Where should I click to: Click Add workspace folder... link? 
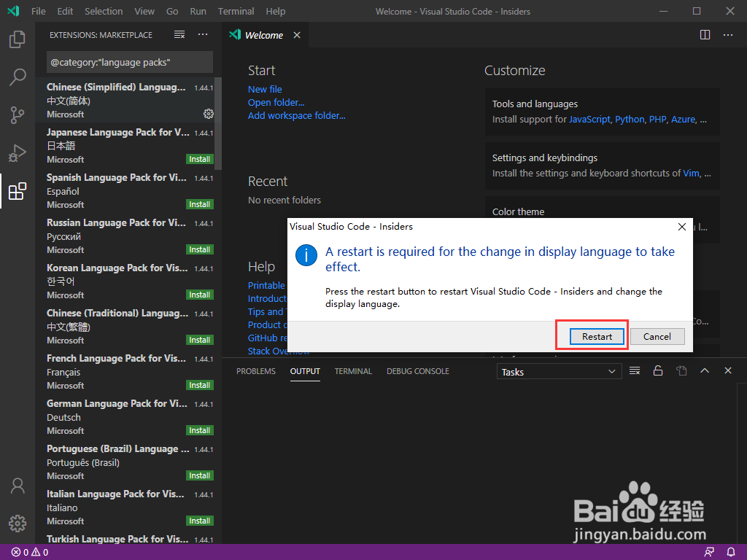coord(296,115)
